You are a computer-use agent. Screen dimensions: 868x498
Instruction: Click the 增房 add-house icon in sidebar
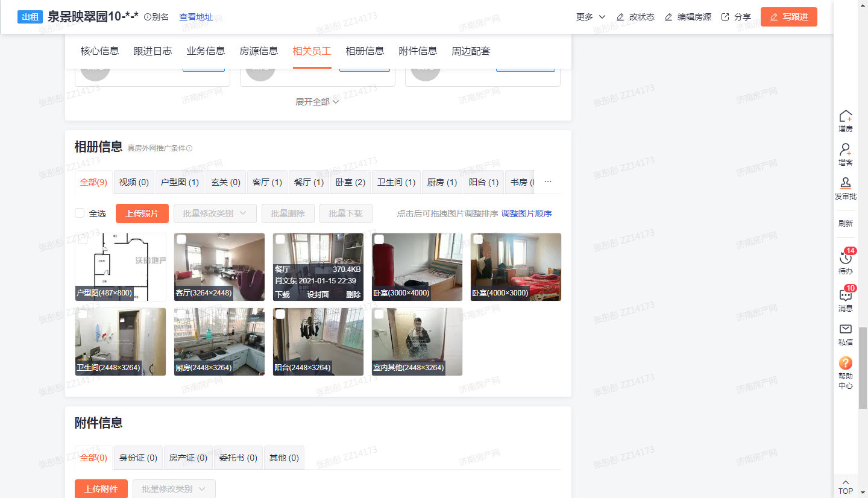point(846,116)
